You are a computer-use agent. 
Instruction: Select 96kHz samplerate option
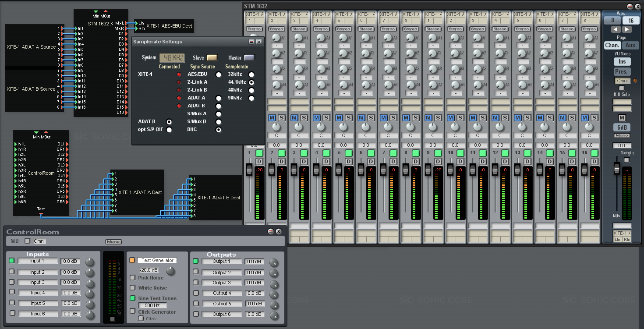point(251,98)
